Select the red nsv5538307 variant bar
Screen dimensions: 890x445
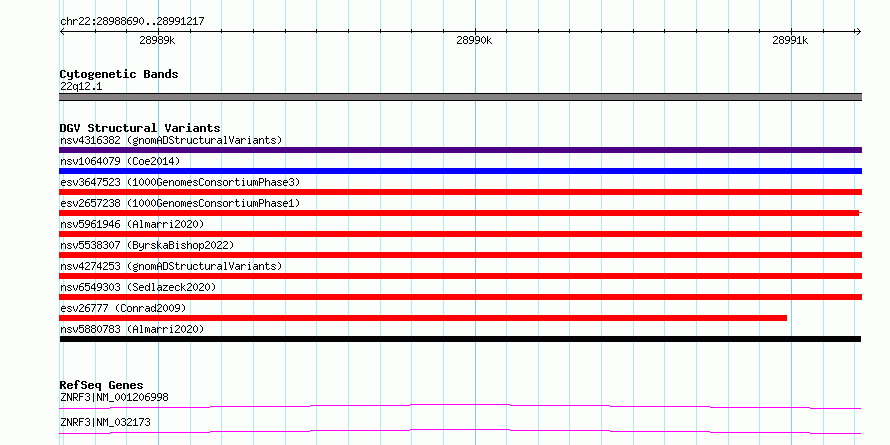(x=460, y=255)
